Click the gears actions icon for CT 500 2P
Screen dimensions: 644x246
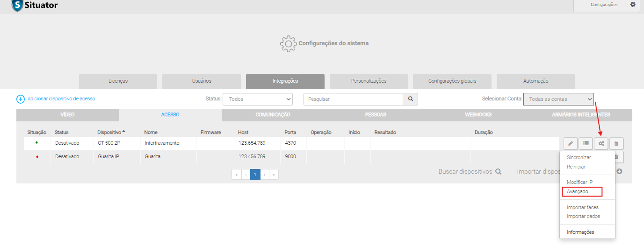tap(601, 143)
